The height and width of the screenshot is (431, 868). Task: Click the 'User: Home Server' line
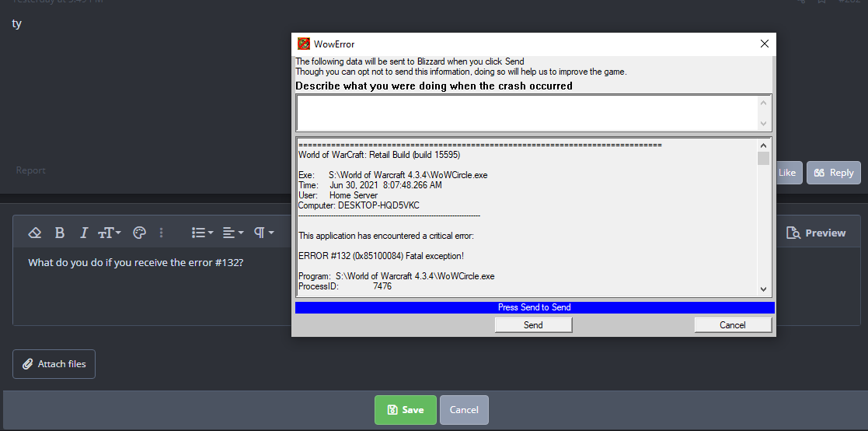tap(338, 195)
